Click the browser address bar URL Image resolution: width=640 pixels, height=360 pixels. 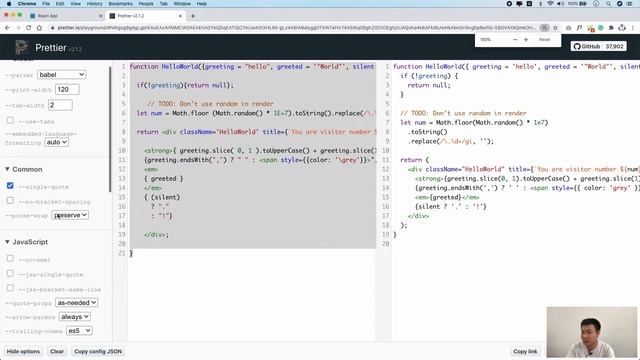point(296,28)
